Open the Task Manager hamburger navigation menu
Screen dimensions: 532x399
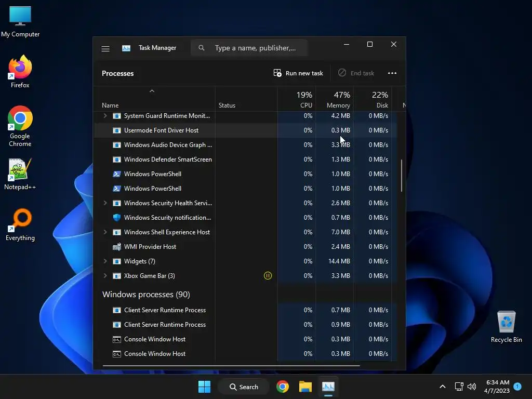(x=105, y=48)
